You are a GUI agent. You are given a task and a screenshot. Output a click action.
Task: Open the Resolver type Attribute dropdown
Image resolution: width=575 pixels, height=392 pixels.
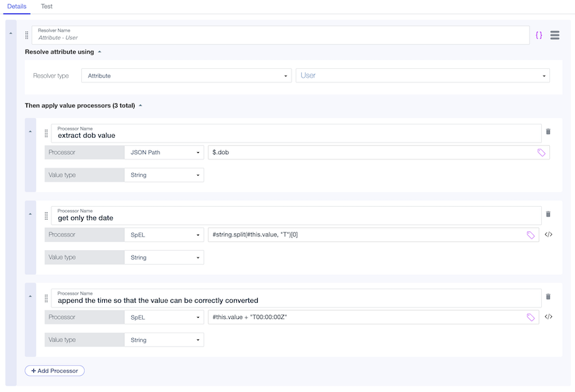click(186, 76)
